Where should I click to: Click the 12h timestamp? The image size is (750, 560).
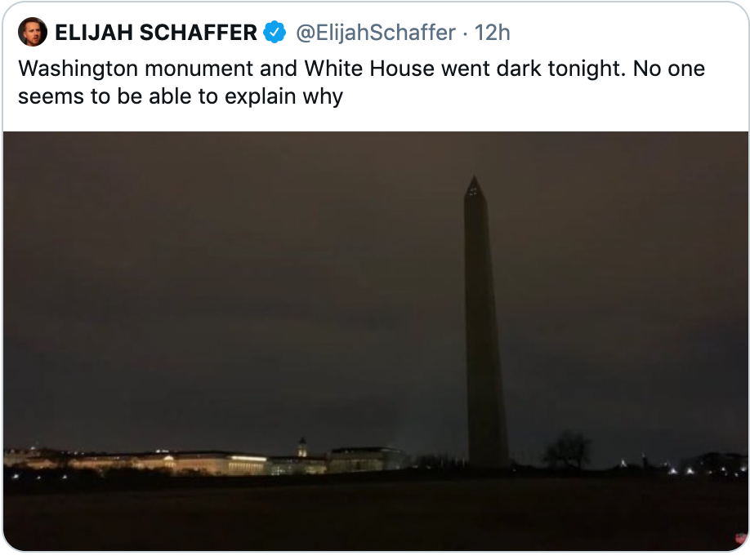(493, 33)
